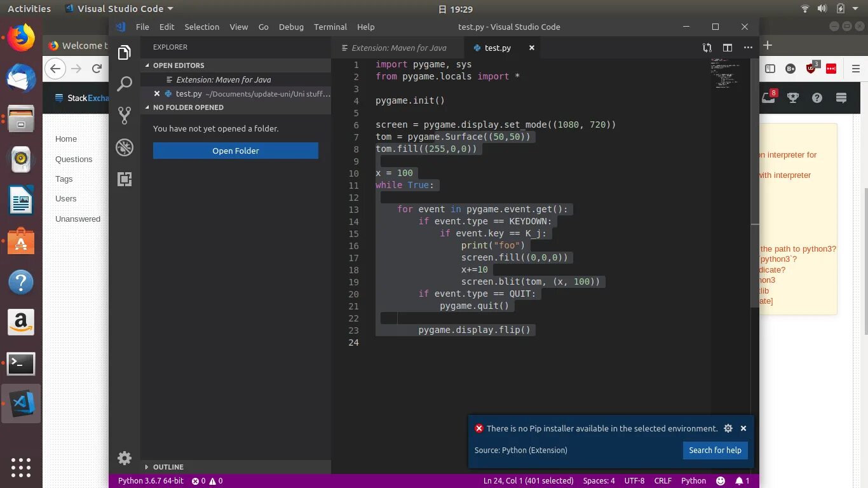This screenshot has width=868, height=488.
Task: Close the test.py editor tab
Action: [532, 48]
